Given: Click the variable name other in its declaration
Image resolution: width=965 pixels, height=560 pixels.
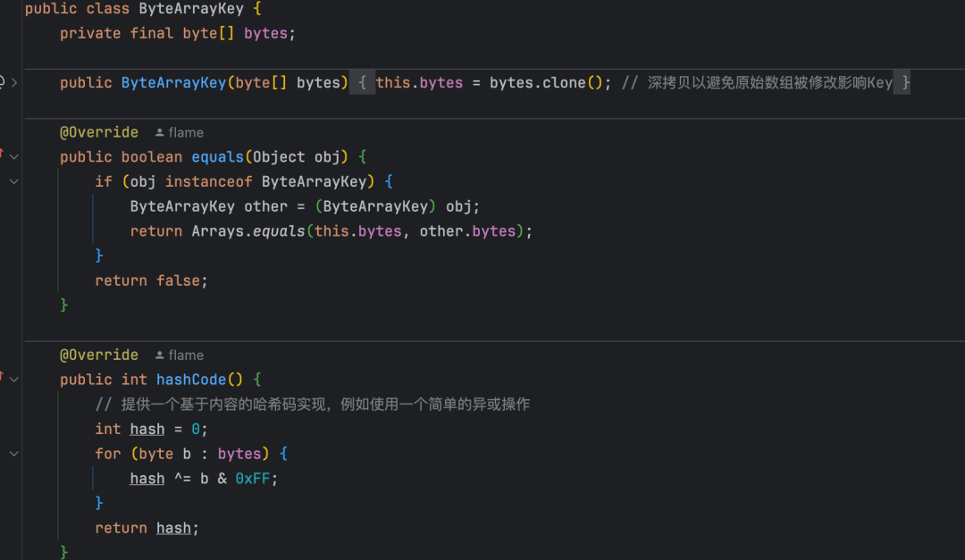Looking at the screenshot, I should [266, 206].
